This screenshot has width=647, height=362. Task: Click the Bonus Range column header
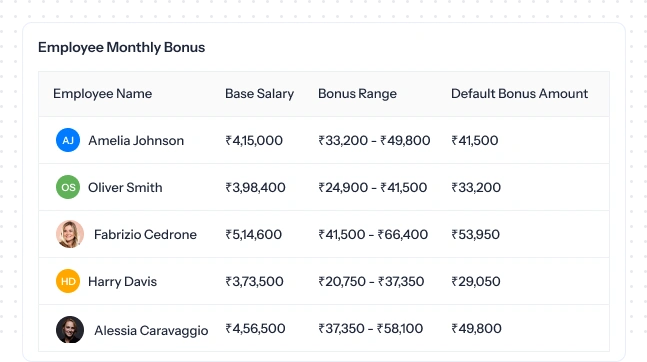(x=357, y=94)
